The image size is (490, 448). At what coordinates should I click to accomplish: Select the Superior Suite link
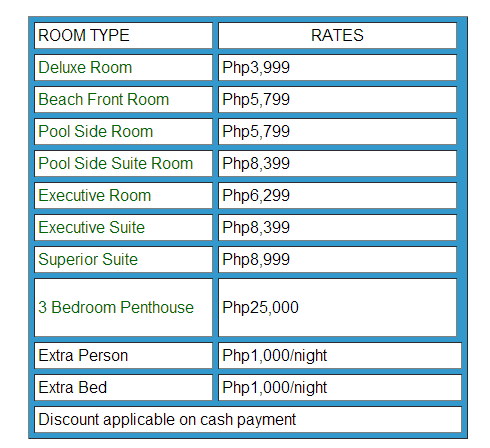[88, 259]
